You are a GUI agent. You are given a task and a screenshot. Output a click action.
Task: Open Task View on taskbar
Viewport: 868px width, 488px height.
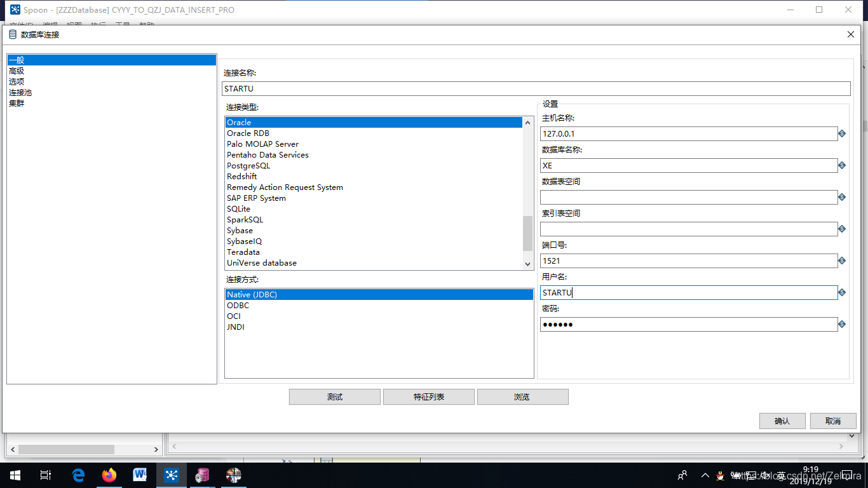click(x=46, y=475)
